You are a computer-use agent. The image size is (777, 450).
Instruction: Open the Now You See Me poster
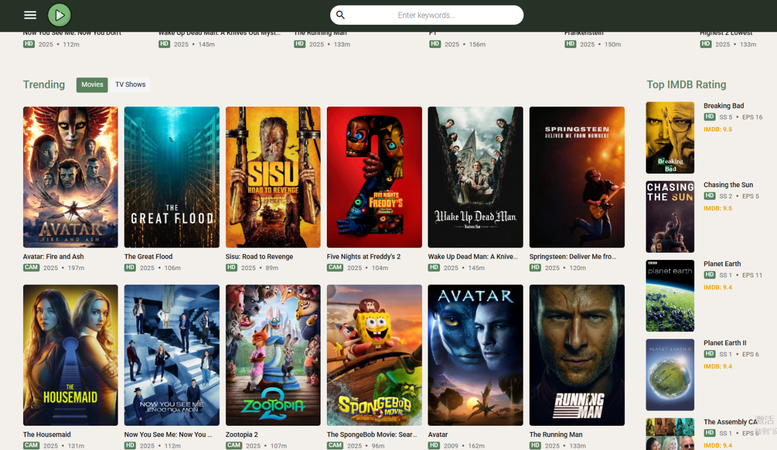pos(172,355)
